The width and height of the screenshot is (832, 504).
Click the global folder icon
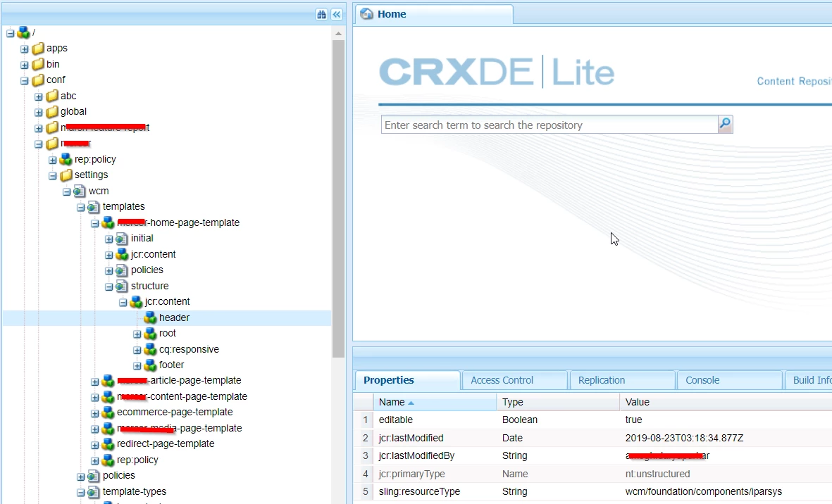click(x=52, y=112)
